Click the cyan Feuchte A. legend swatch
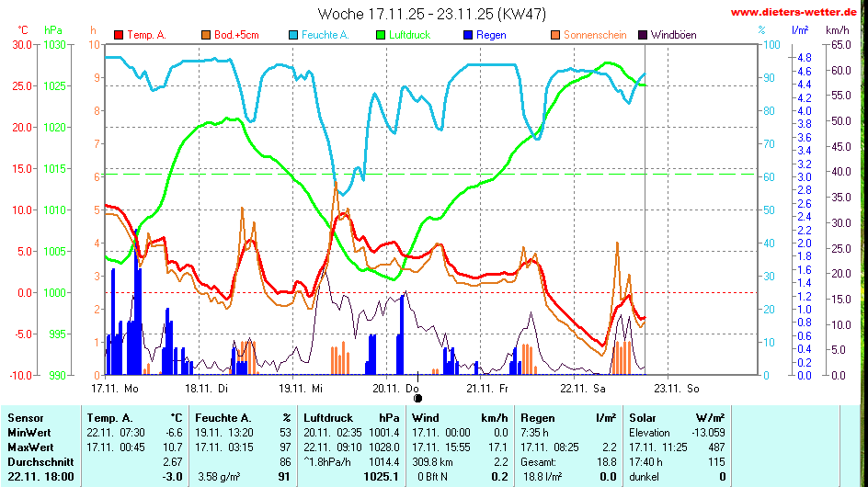Image resolution: width=868 pixels, height=487 pixels. click(x=293, y=35)
